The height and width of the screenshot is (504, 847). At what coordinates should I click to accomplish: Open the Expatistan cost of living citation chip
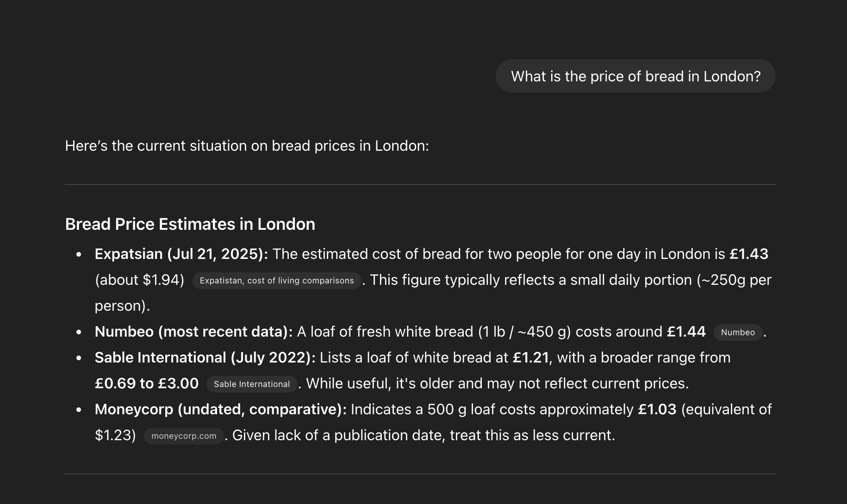(277, 280)
